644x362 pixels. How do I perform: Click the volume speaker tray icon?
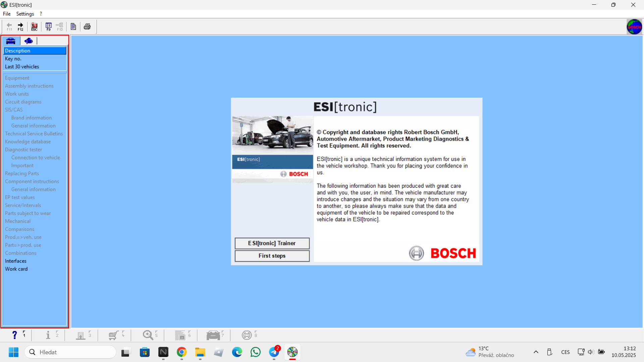tap(591, 352)
